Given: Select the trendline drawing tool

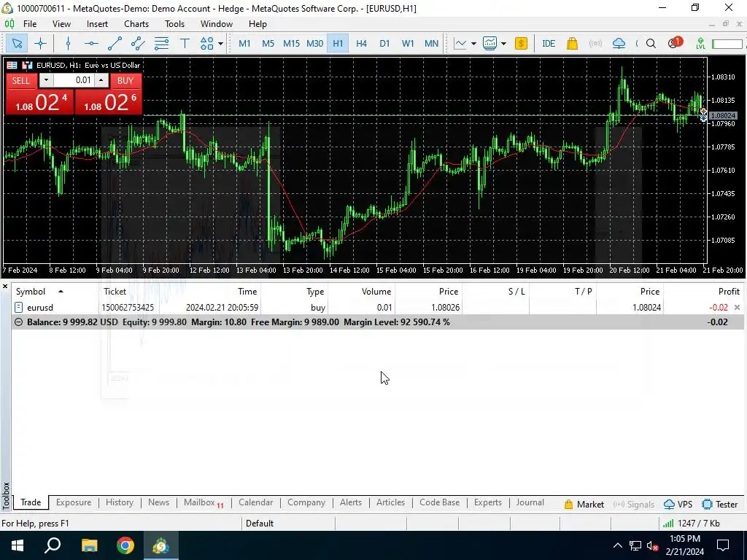Looking at the screenshot, I should [115, 44].
